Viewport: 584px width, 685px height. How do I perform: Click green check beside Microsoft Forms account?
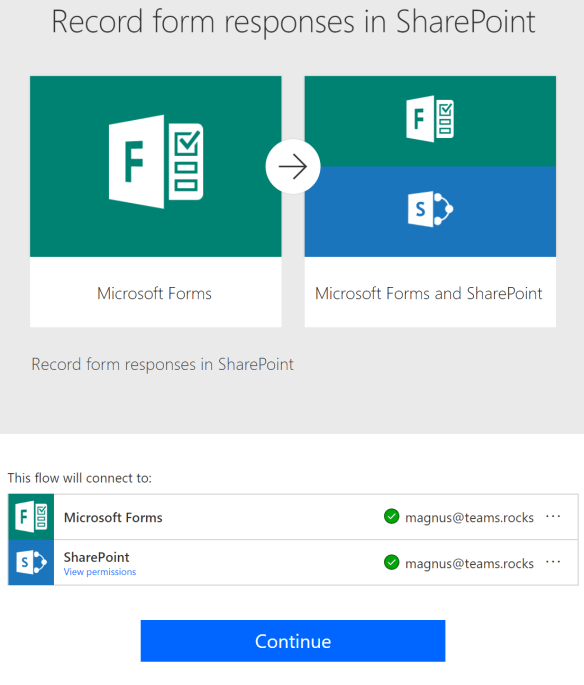point(391,516)
